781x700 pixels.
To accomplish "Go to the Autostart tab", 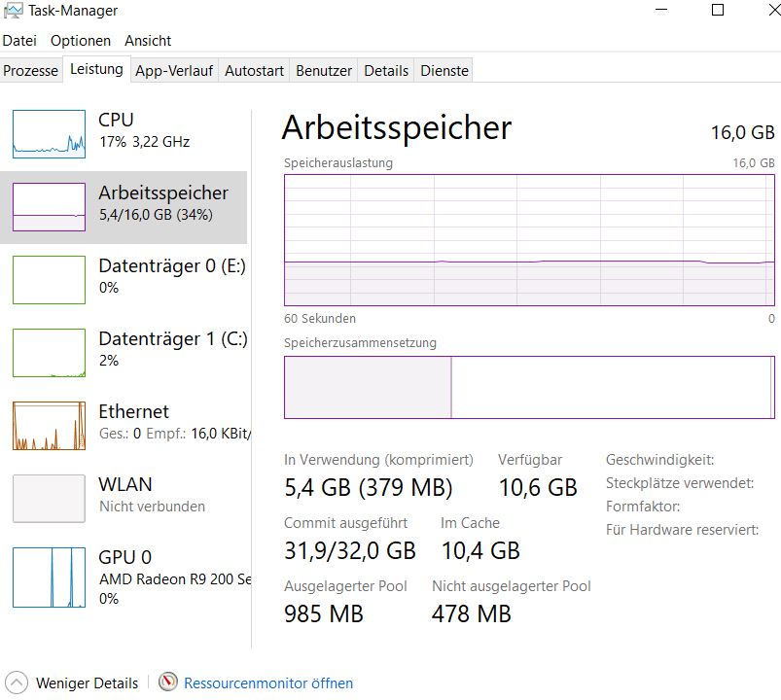I will tap(255, 70).
